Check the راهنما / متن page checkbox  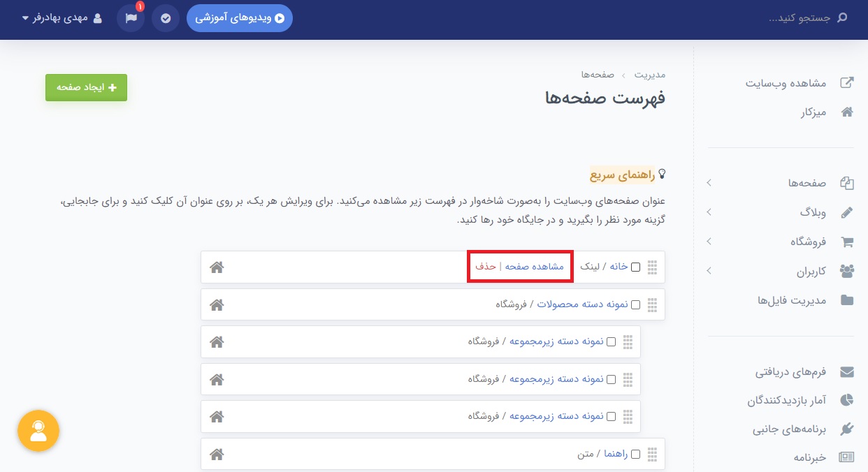pos(636,454)
